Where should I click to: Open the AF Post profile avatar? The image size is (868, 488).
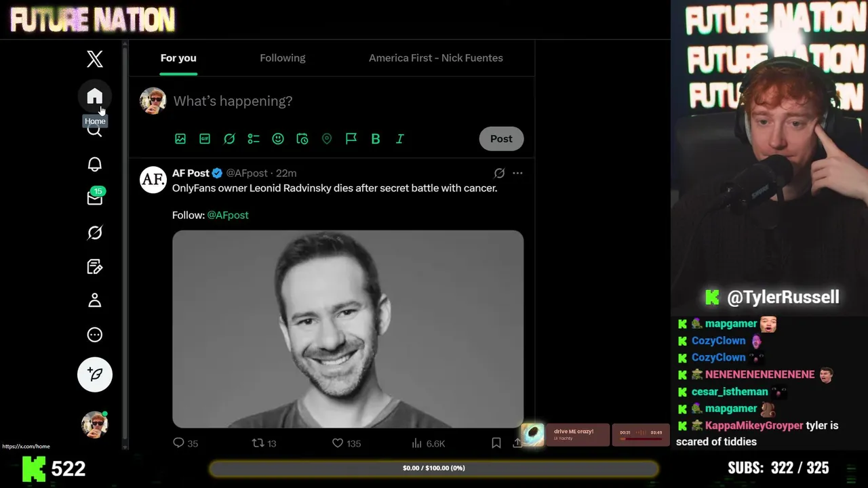coord(153,180)
